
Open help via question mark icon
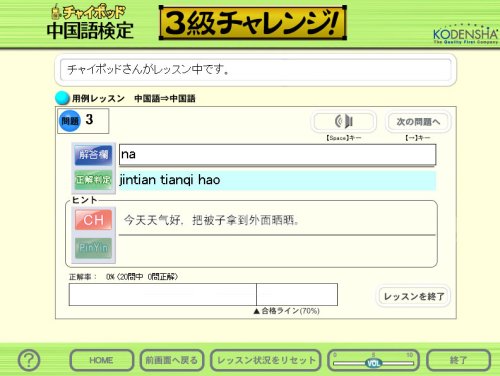tap(29, 360)
